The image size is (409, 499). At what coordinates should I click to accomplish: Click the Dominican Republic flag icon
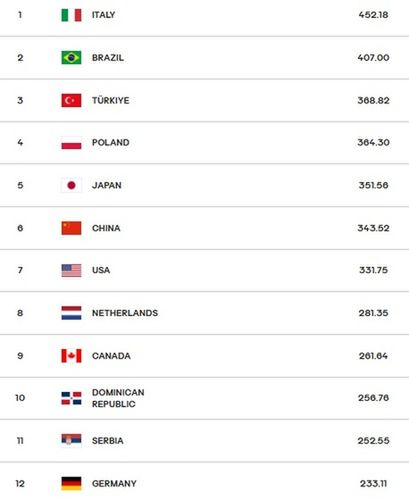tap(71, 398)
